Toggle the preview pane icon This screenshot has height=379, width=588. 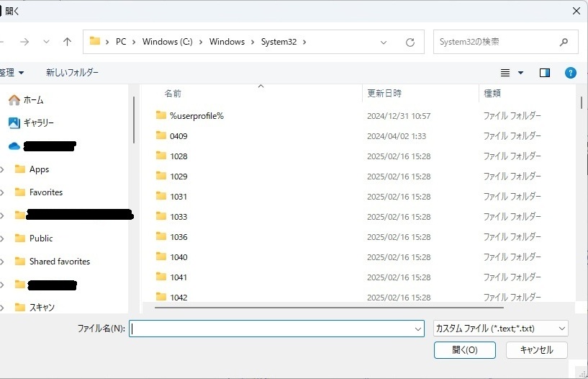click(545, 73)
